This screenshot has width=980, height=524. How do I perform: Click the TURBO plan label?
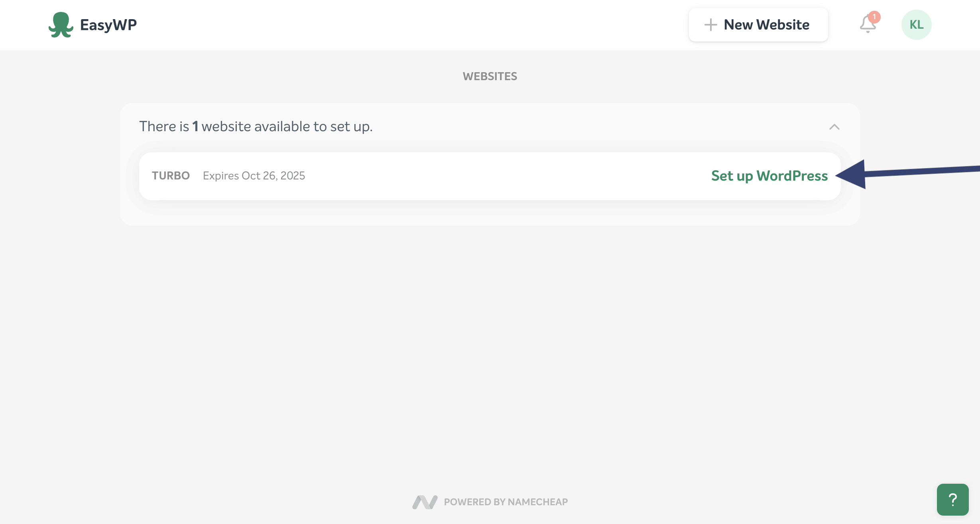[x=171, y=176]
